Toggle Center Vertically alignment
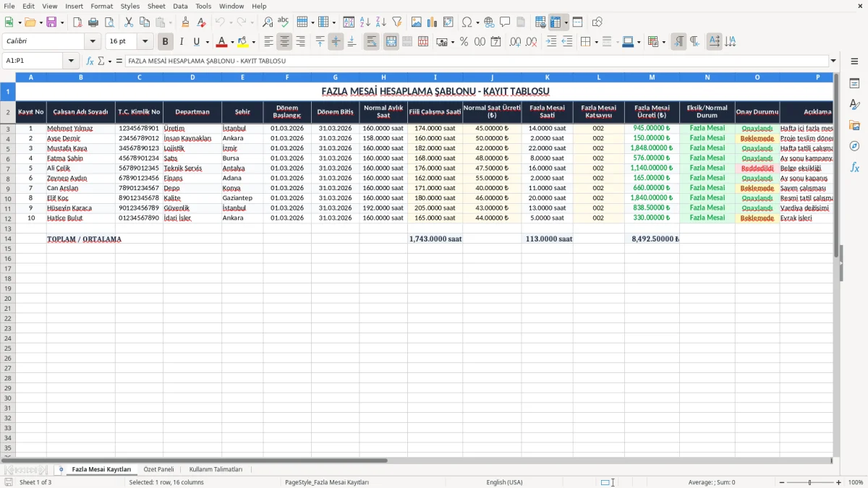The width and height of the screenshot is (868, 488). pos(336,42)
